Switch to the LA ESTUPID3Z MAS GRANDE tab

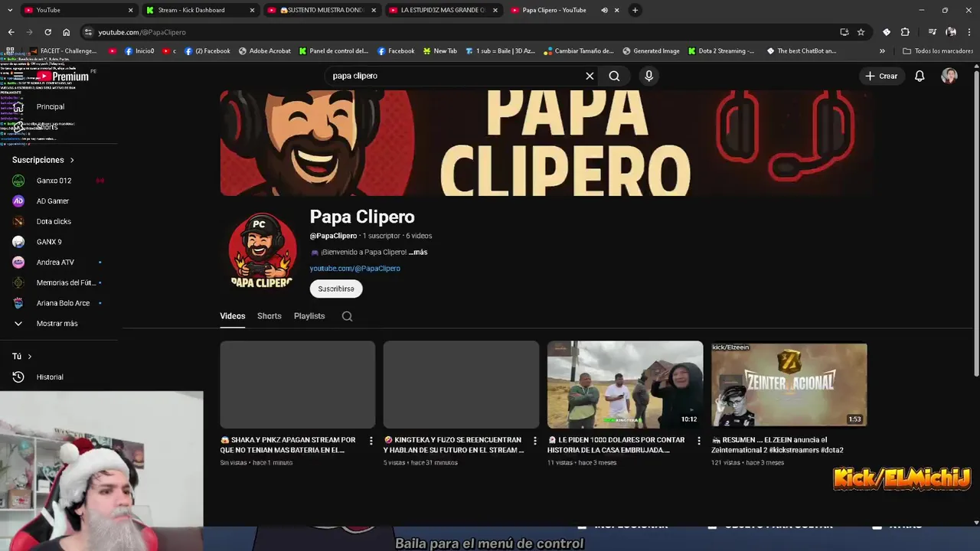443,10
